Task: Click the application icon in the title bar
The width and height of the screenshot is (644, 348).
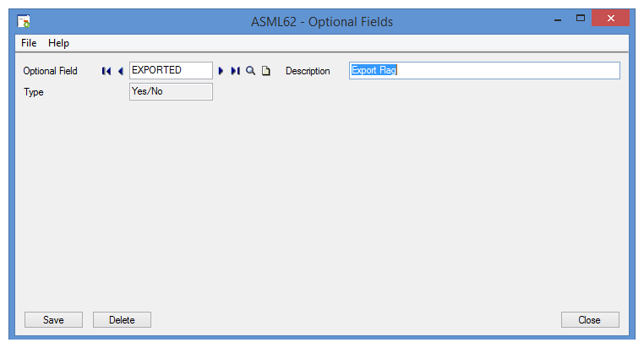Action: pyautogui.click(x=24, y=20)
